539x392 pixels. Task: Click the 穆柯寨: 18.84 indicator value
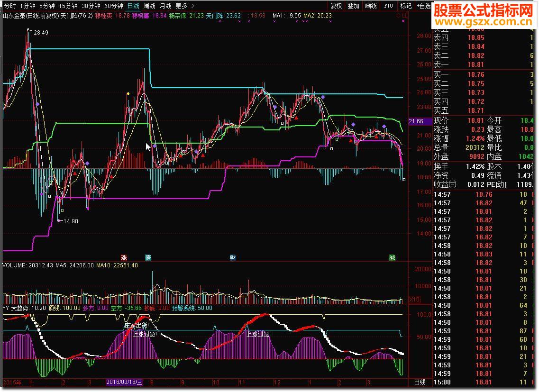point(149,16)
